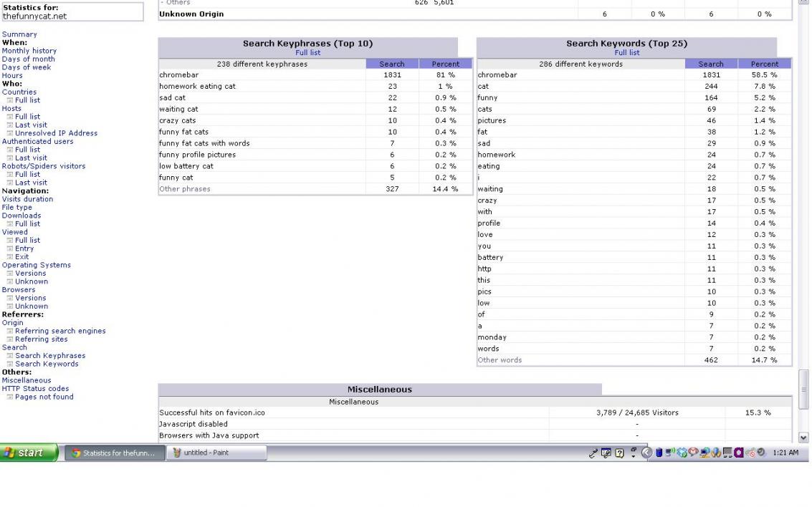
Task: Switch to the untitled - Paint taskbar window
Action: [216, 453]
